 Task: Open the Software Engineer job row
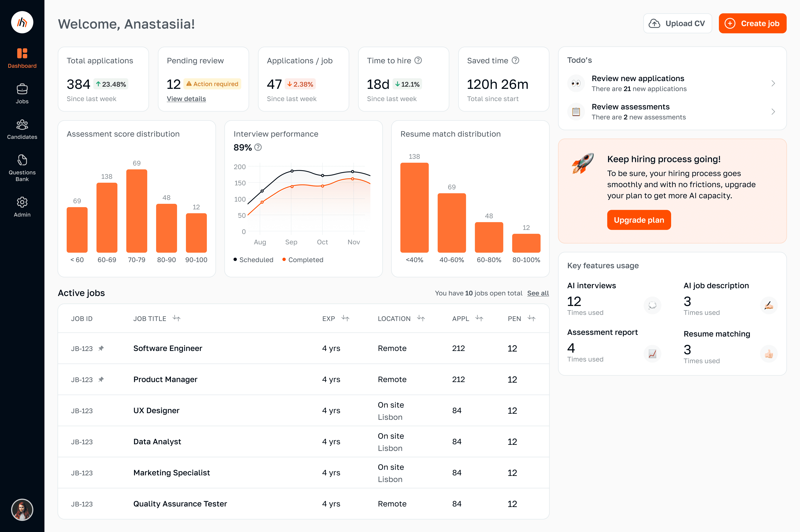[304, 348]
